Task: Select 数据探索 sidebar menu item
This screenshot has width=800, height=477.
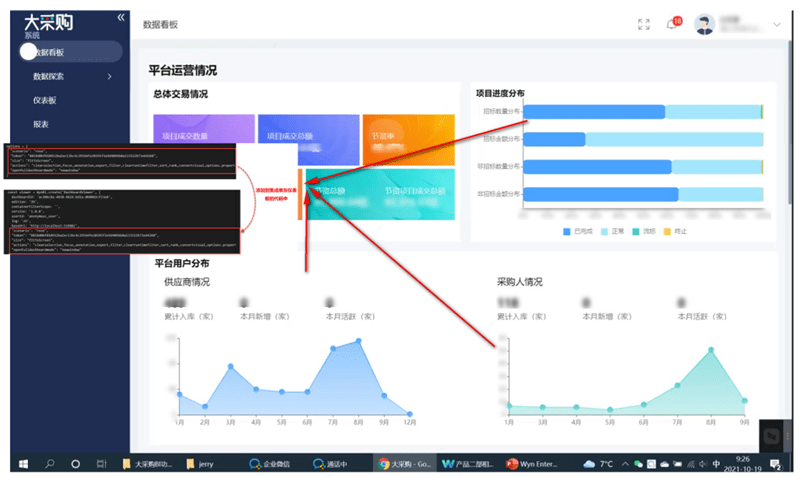Action: (x=48, y=76)
